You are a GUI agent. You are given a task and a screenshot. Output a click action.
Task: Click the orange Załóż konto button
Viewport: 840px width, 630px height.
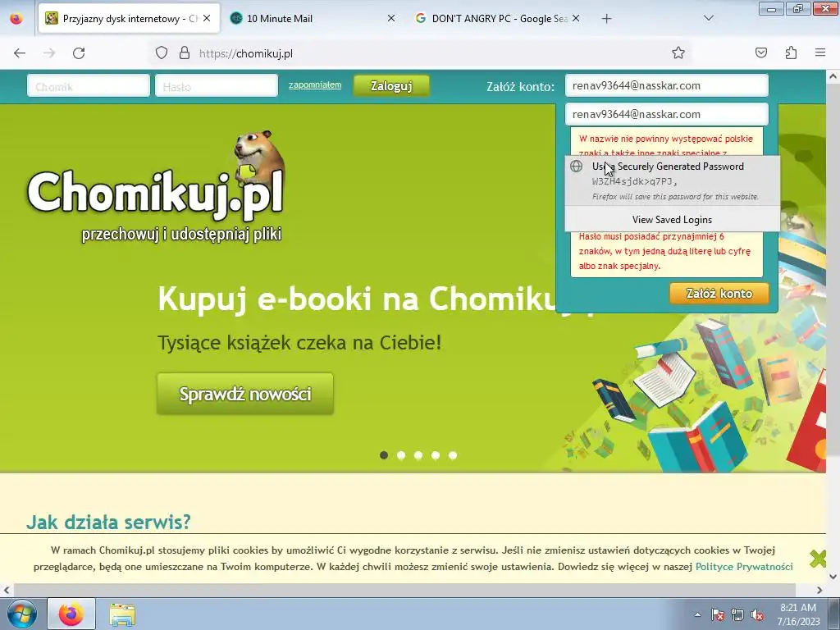point(719,294)
